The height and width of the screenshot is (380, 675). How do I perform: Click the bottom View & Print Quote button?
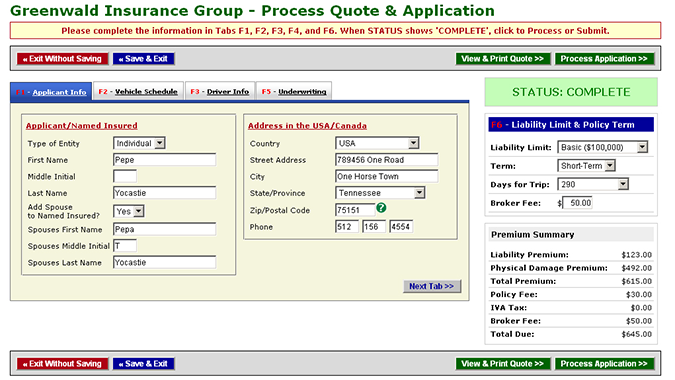point(503,364)
